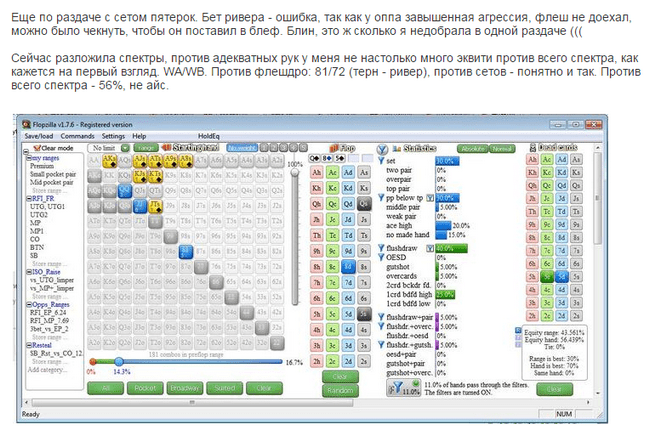The height and width of the screenshot is (436, 650).
Task: Click the Dead cards header icon
Action: click(533, 148)
